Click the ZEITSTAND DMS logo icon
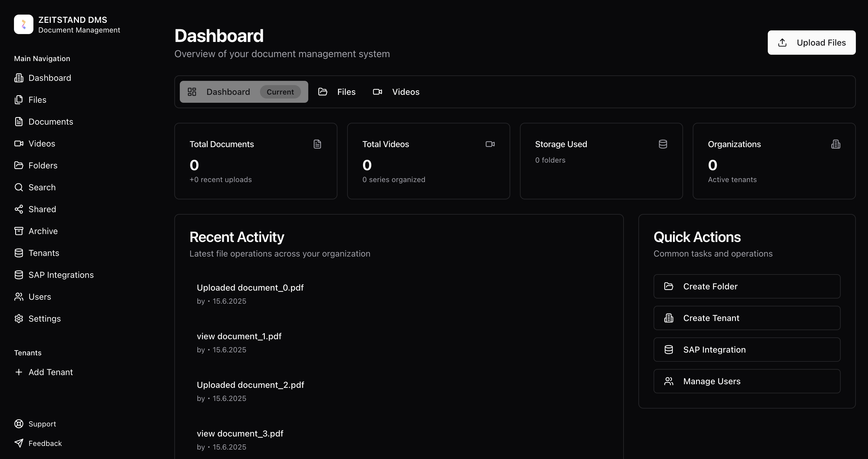Viewport: 868px width, 459px height. 24,24
